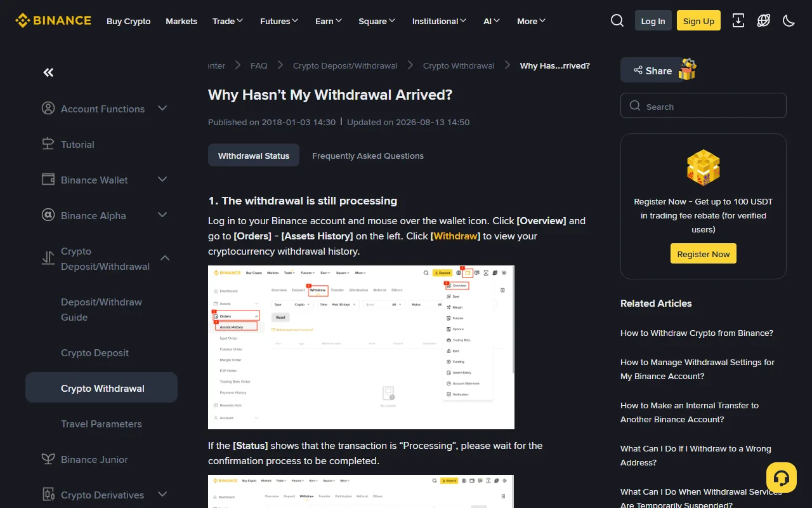This screenshot has width=812, height=508.
Task: Open the Square dropdown menu
Action: [377, 21]
